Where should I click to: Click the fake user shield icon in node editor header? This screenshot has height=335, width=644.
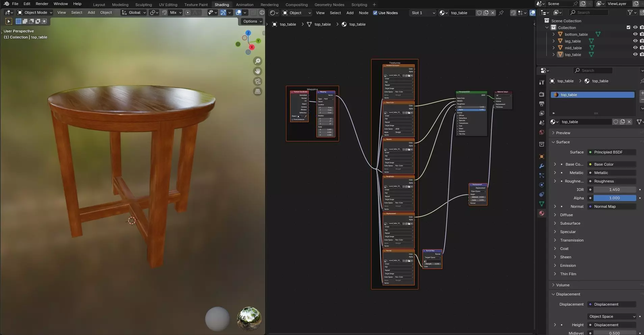pyautogui.click(x=479, y=13)
